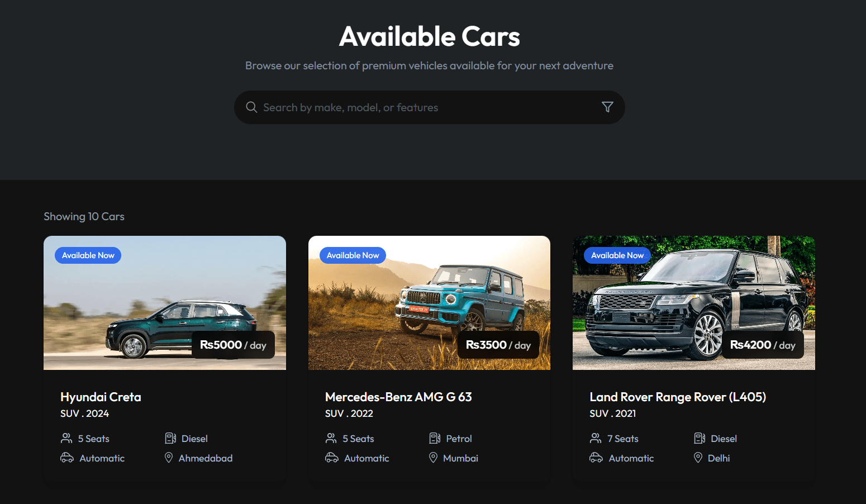866x504 pixels.
Task: Open the filter funnel icon in the search bar
Action: 607,107
